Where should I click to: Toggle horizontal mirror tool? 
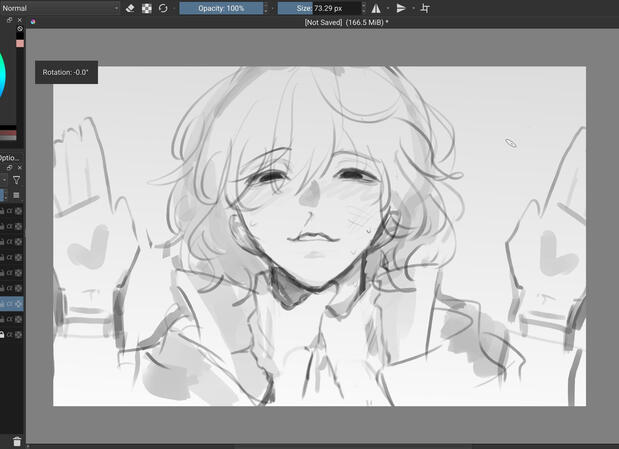click(377, 8)
